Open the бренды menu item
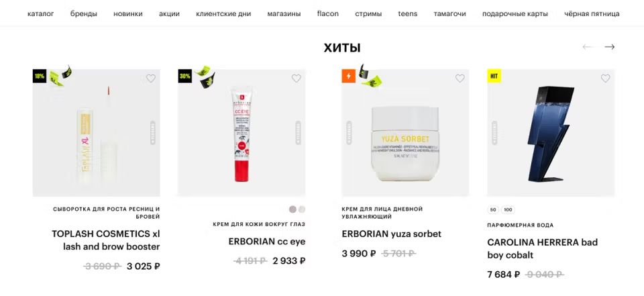The width and height of the screenshot is (644, 296). [84, 13]
